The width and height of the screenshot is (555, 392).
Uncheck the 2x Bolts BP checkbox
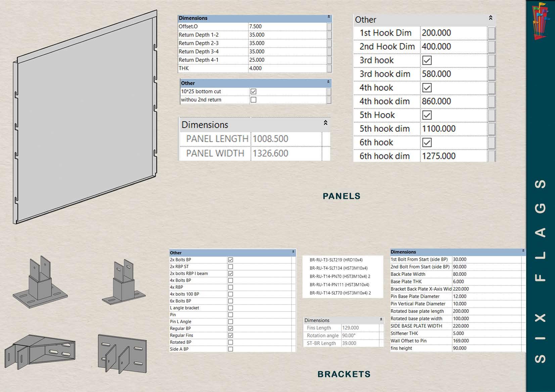tap(230, 260)
